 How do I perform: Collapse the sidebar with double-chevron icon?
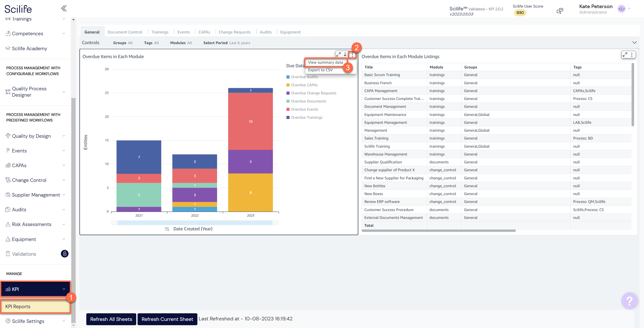(64, 8)
